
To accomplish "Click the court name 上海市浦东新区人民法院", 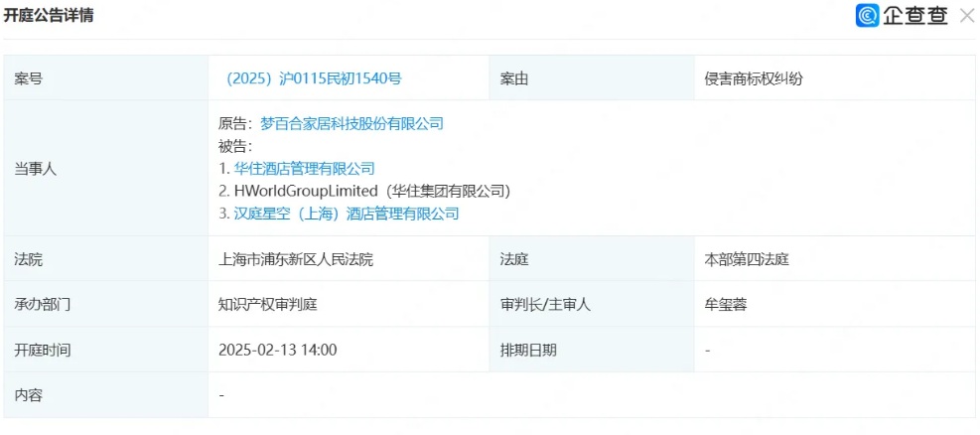I will (x=296, y=259).
